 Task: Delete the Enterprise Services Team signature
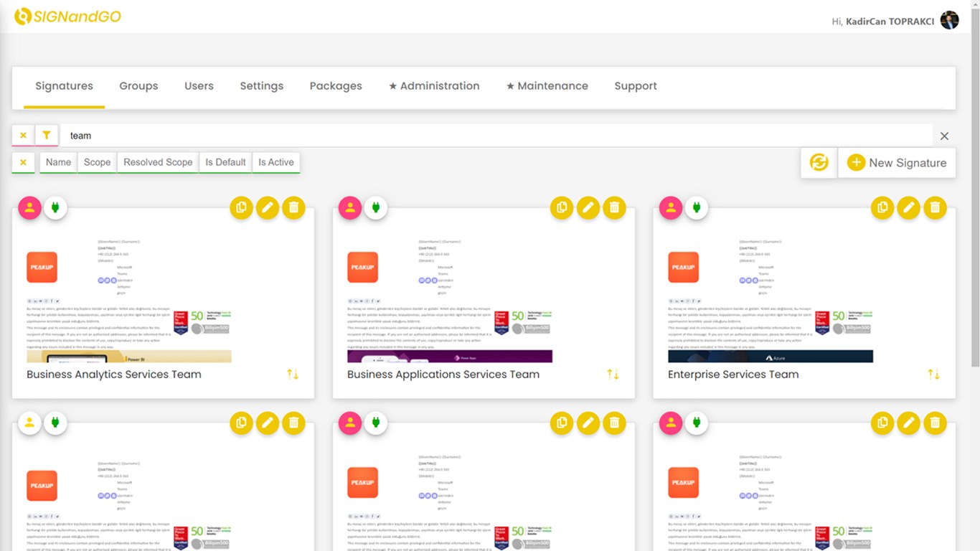pyautogui.click(x=935, y=208)
